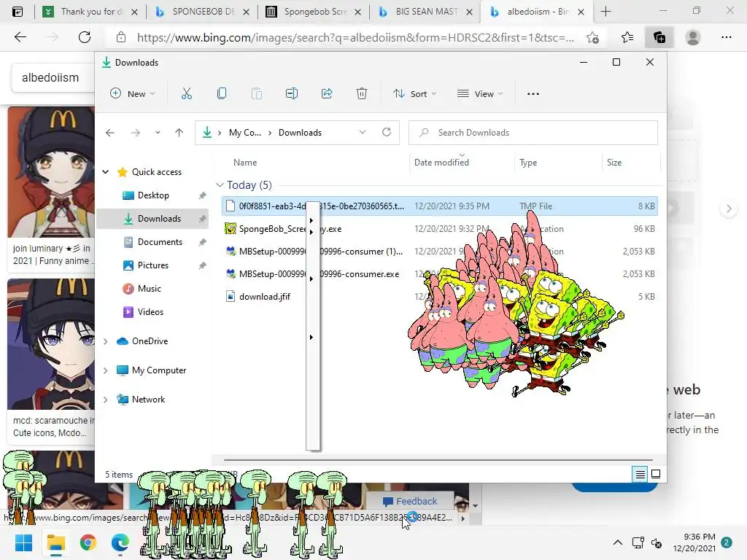
Task: Open Microsoft Edge from the taskbar
Action: [x=120, y=542]
